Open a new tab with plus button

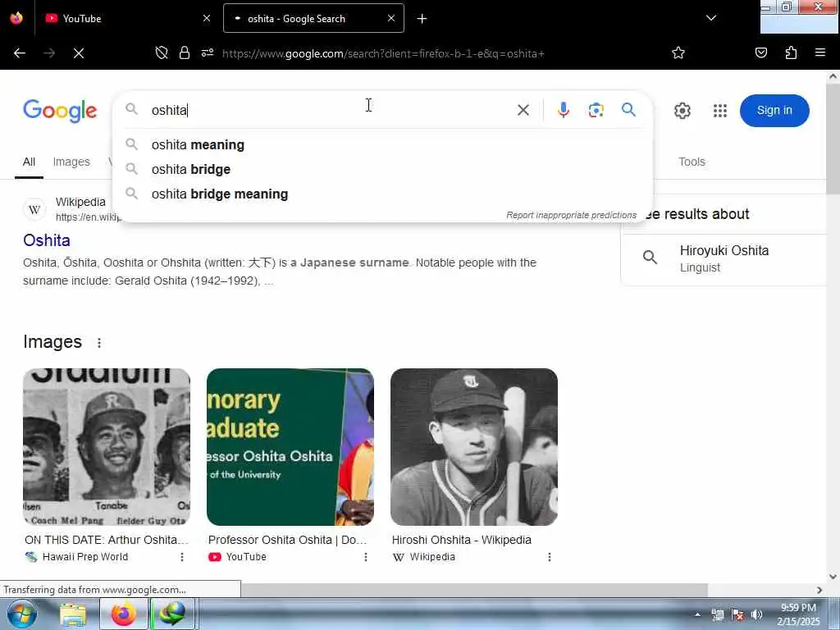(x=422, y=19)
